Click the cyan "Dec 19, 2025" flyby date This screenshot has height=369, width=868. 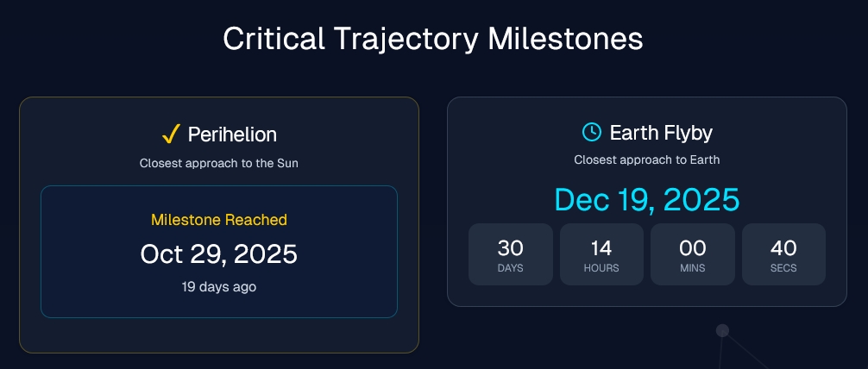(x=647, y=200)
